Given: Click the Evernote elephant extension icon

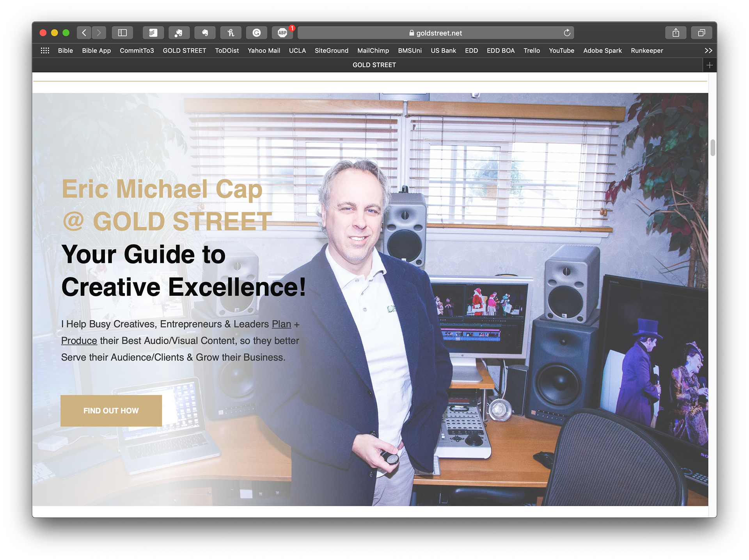Looking at the screenshot, I should (205, 33).
